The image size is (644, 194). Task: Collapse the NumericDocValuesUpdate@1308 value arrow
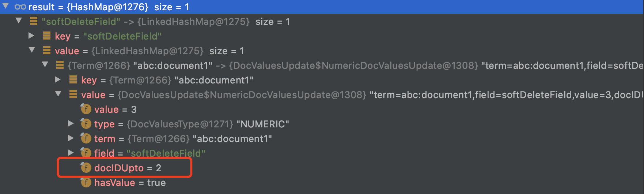click(58, 94)
